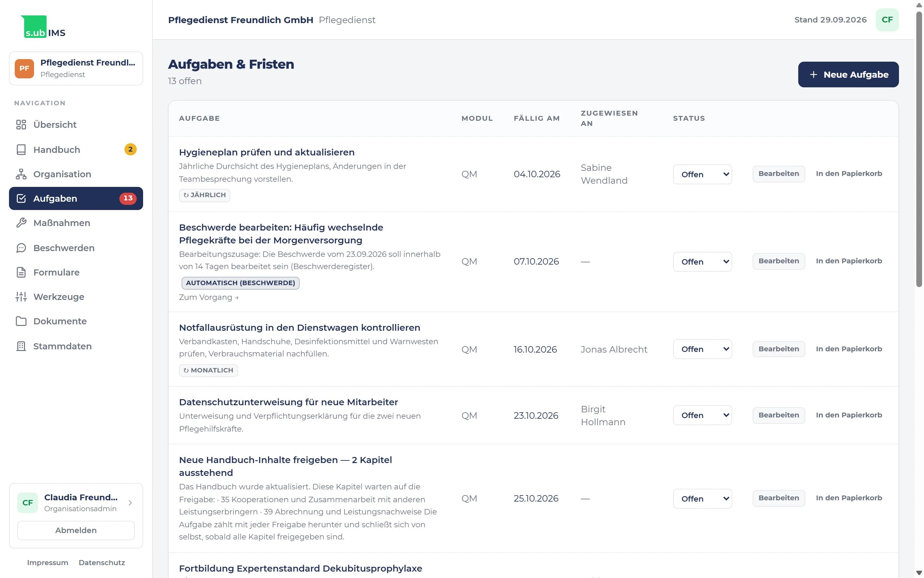Click the s.ub IMS logo
The width and height of the screenshot is (924, 578).
43,26
